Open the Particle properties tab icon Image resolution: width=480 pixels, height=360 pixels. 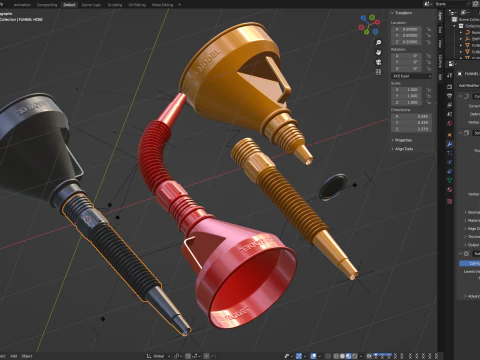coord(449,153)
